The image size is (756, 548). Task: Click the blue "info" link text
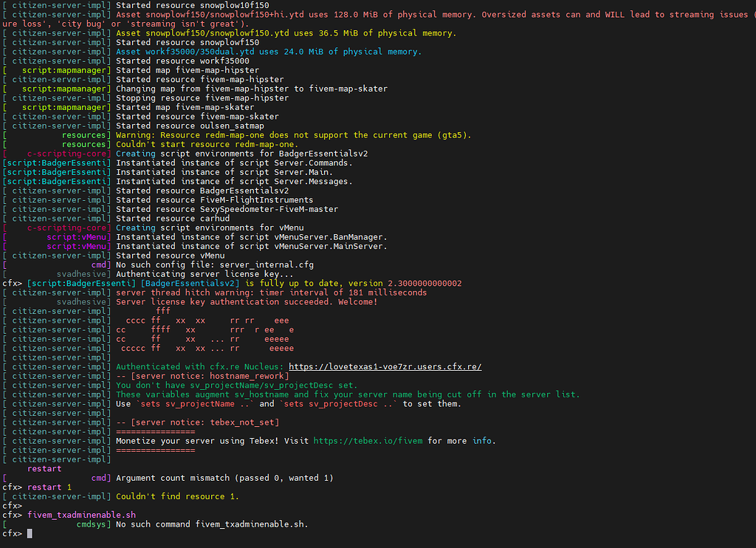[x=482, y=441]
